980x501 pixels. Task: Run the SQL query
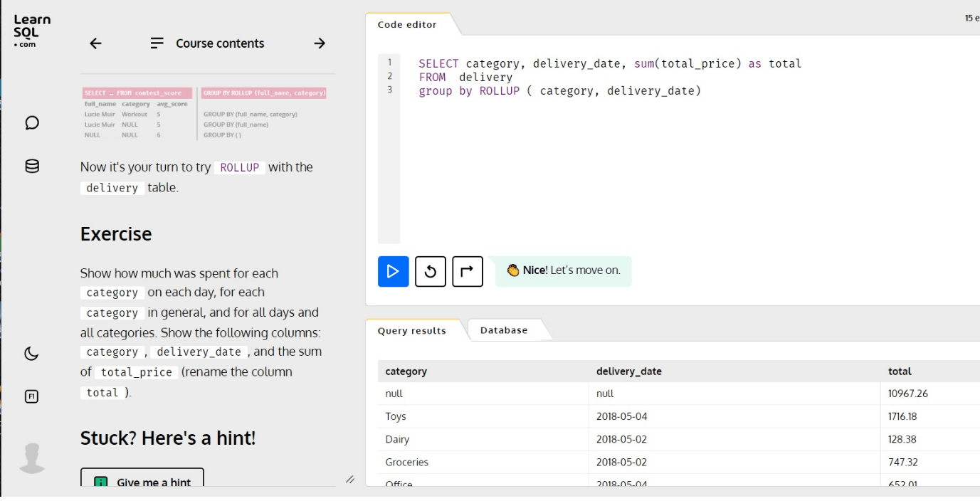pos(392,271)
